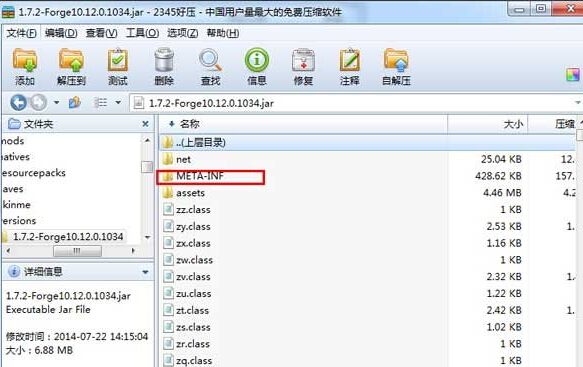Click the grayed forward navigation arrow
The image size is (583, 367).
(x=38, y=102)
